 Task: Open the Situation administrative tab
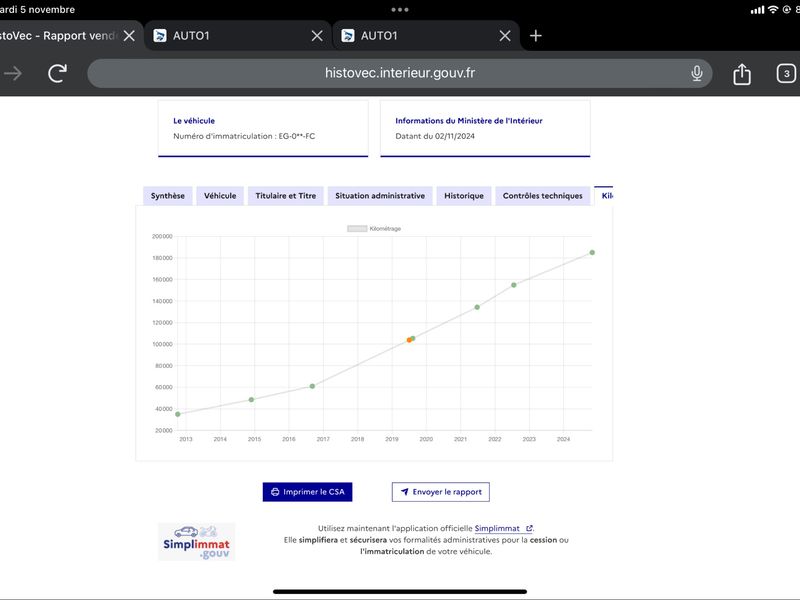pyautogui.click(x=380, y=195)
